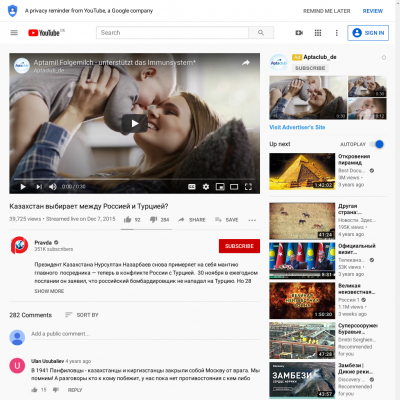Click the search magnifier button
Screen dimensions: 400x400
[x=261, y=33]
